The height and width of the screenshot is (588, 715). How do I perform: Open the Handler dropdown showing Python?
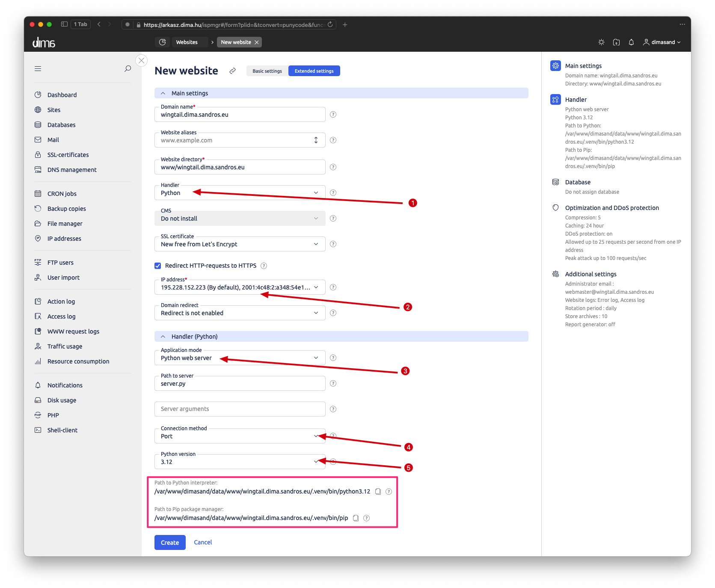(x=240, y=193)
